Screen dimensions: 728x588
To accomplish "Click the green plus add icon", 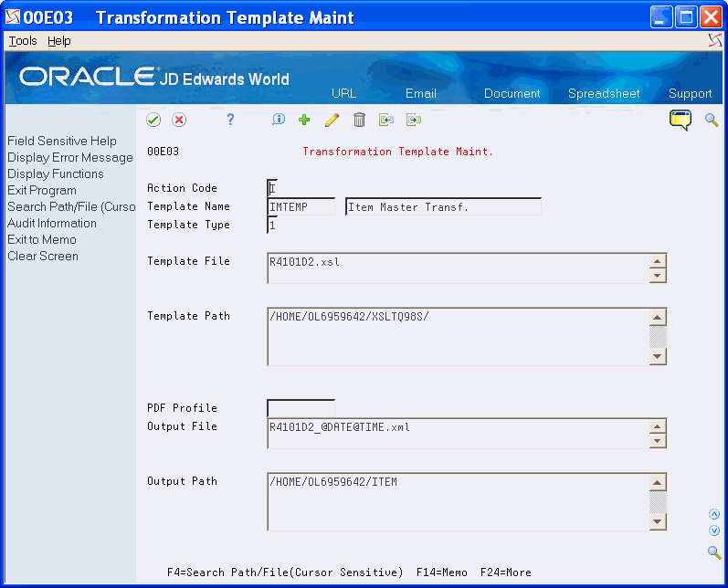I will click(304, 120).
